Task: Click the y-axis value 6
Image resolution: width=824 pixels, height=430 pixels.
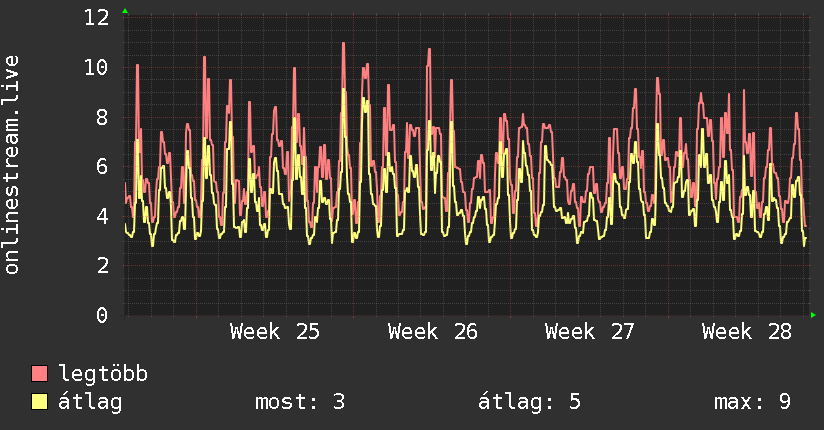Action: point(102,167)
